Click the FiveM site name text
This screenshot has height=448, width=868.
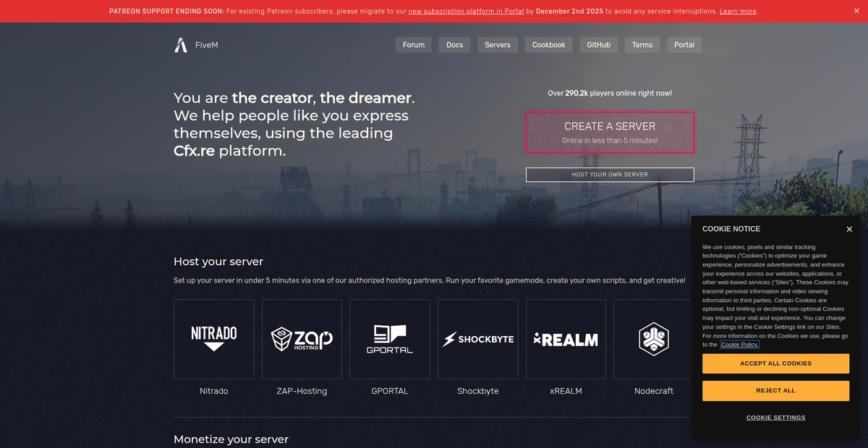(x=207, y=45)
